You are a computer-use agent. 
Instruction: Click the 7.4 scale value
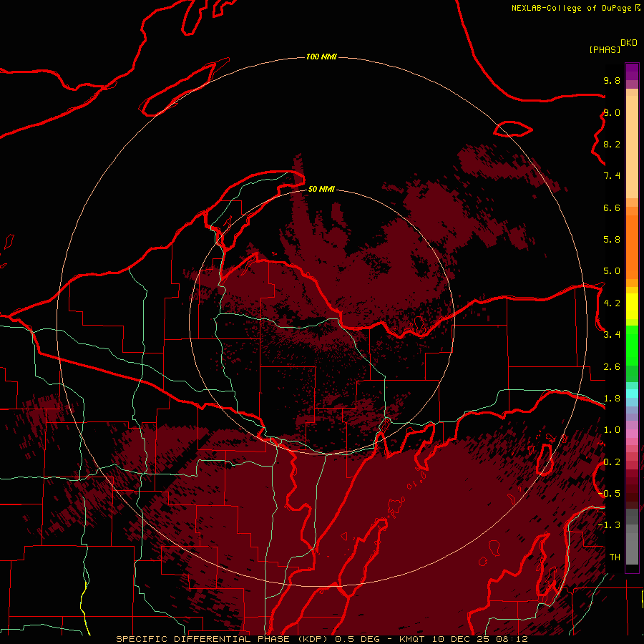click(612, 176)
